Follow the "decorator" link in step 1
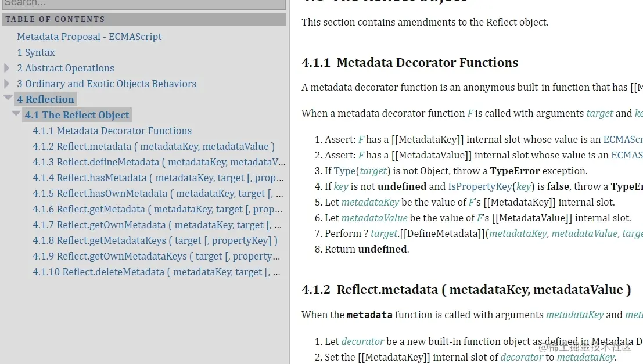The width and height of the screenshot is (643, 364). pos(362,341)
